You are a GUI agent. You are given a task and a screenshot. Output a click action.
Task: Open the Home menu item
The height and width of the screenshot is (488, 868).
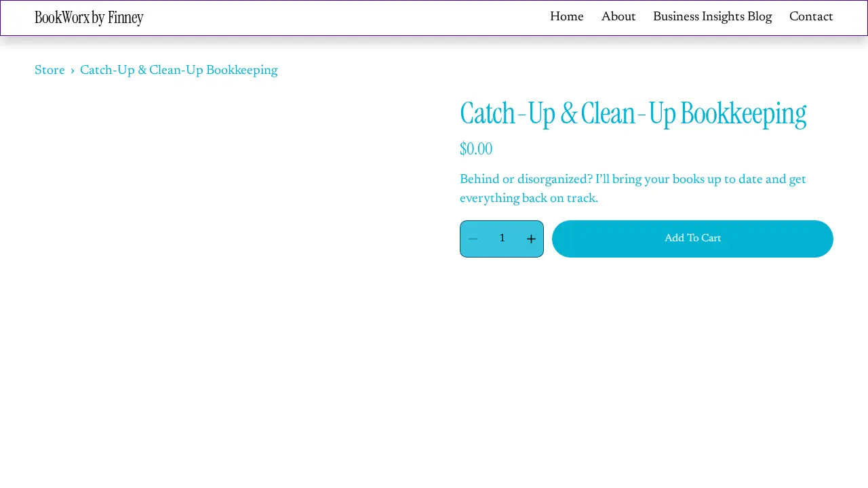coord(567,17)
